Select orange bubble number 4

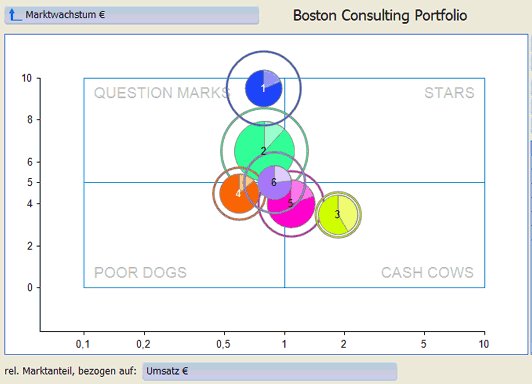[237, 194]
